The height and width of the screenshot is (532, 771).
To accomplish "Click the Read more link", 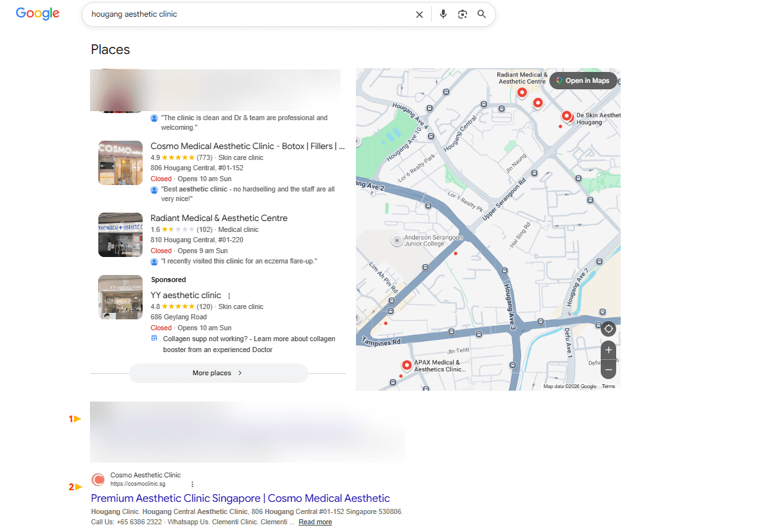I will [315, 522].
